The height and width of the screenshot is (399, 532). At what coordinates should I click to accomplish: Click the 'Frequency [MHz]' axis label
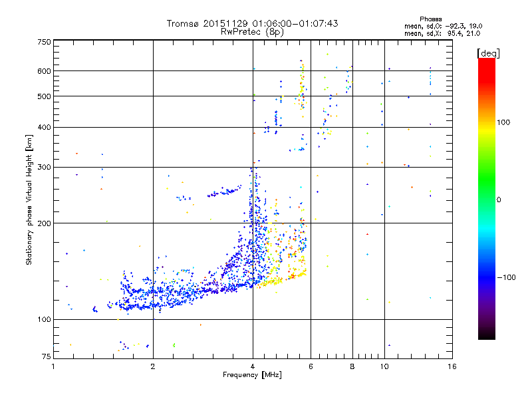click(x=252, y=375)
